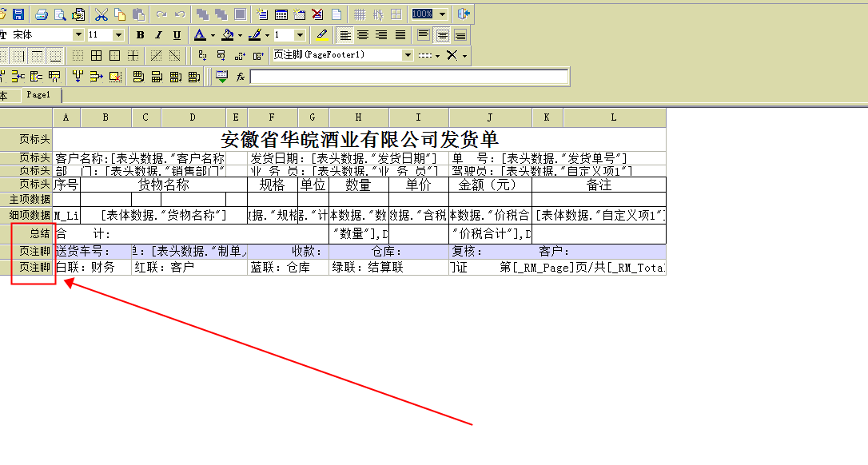Click the Select All square icon
This screenshot has width=868, height=465.
[241, 14]
